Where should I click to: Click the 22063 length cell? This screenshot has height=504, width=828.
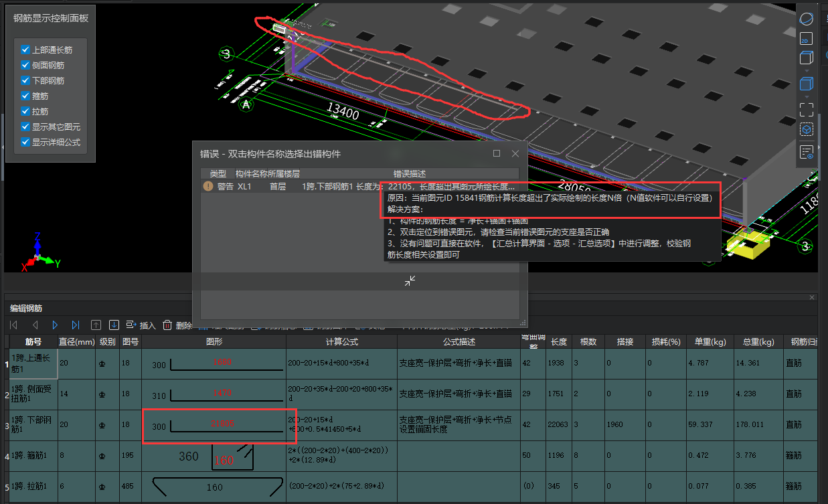[560, 425]
